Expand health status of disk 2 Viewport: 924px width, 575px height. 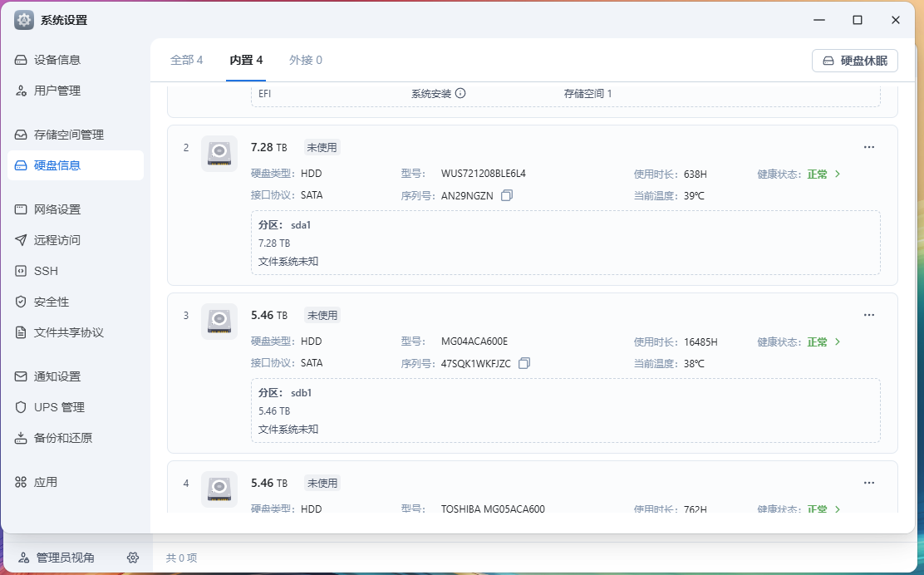pos(838,174)
